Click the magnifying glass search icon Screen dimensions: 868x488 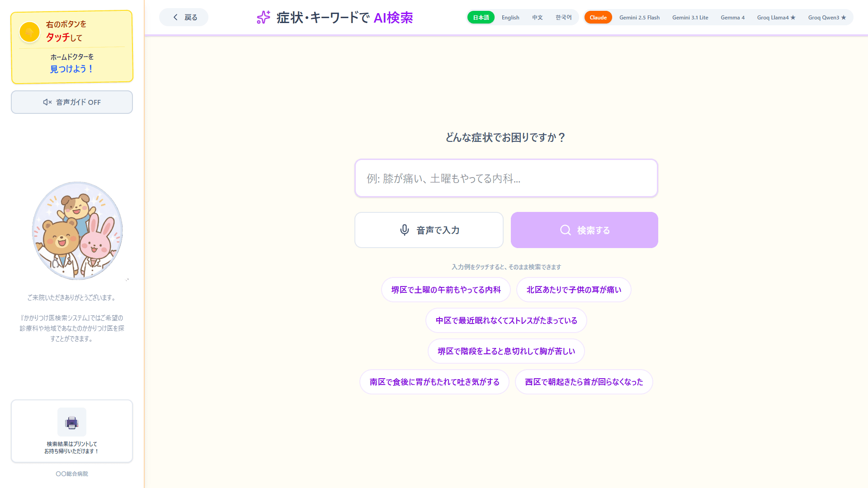point(565,230)
